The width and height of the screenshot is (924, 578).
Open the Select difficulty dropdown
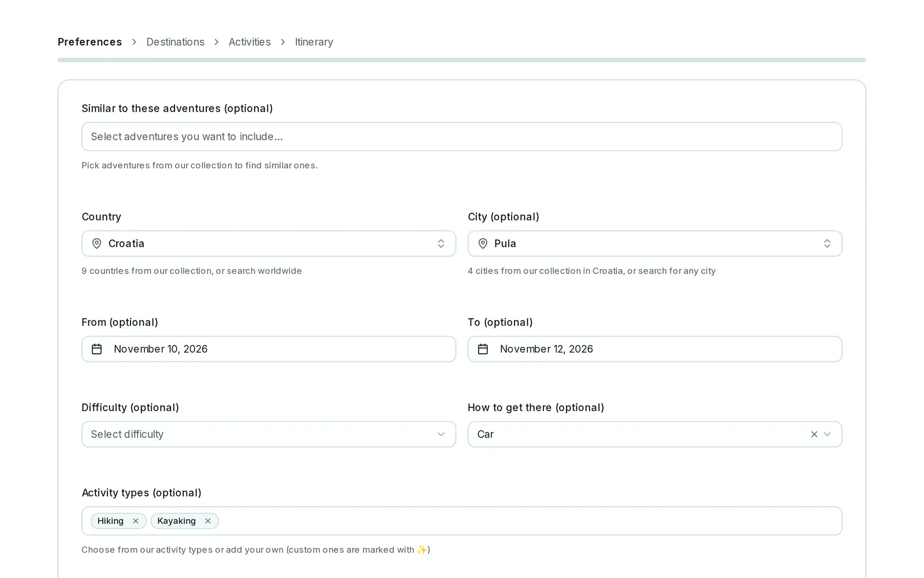click(x=269, y=434)
